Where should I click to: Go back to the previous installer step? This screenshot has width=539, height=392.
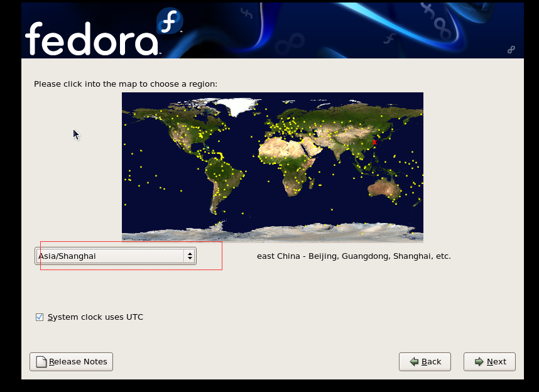coord(425,362)
